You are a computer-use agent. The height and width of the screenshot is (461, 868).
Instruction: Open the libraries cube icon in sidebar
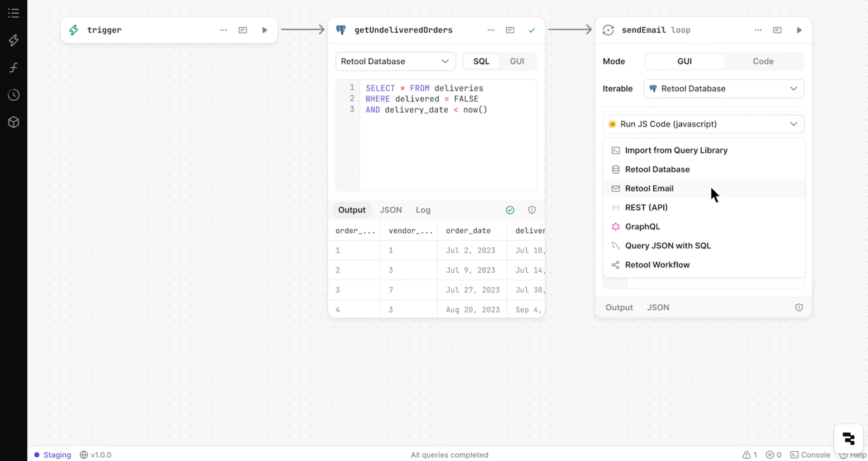click(x=14, y=122)
